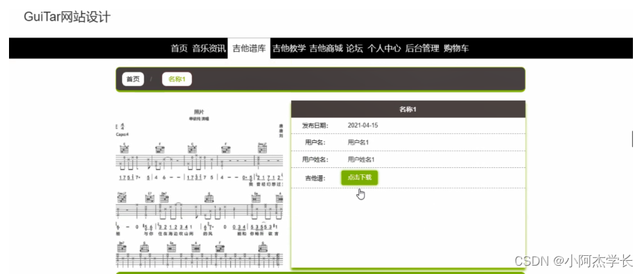Click the 名称1 breadcrumb pill

click(x=177, y=79)
